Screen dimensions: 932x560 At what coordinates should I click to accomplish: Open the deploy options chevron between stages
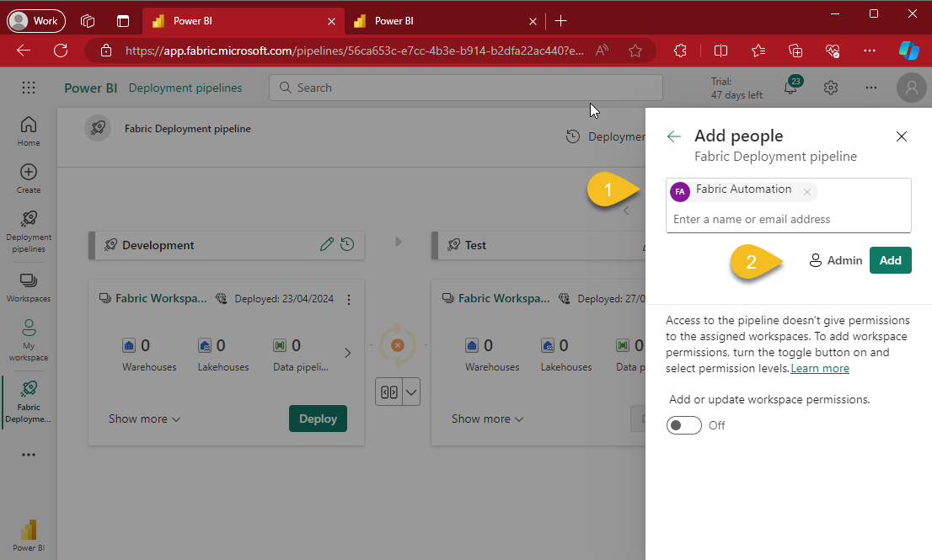point(410,392)
